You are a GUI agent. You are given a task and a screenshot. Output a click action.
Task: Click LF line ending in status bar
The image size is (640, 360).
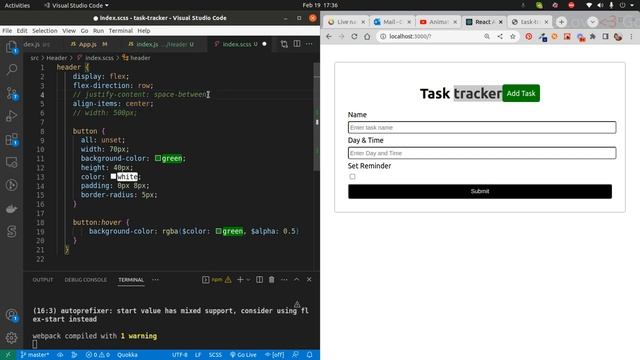pos(198,355)
